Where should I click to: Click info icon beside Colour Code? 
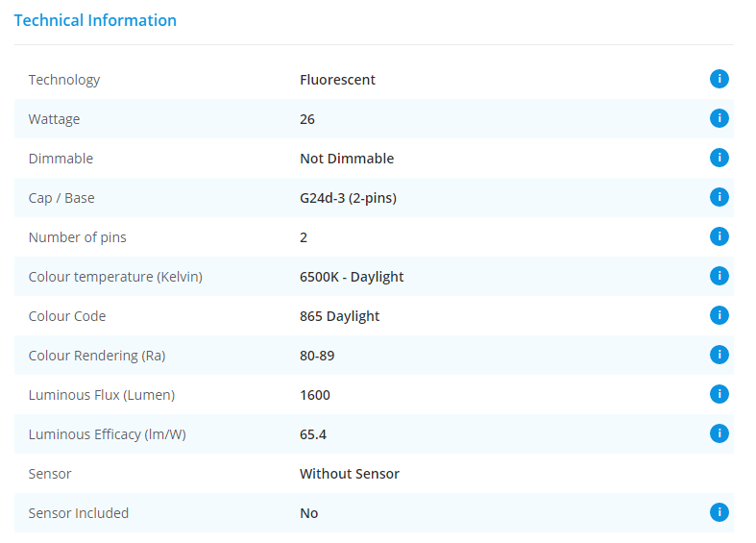pyautogui.click(x=719, y=315)
